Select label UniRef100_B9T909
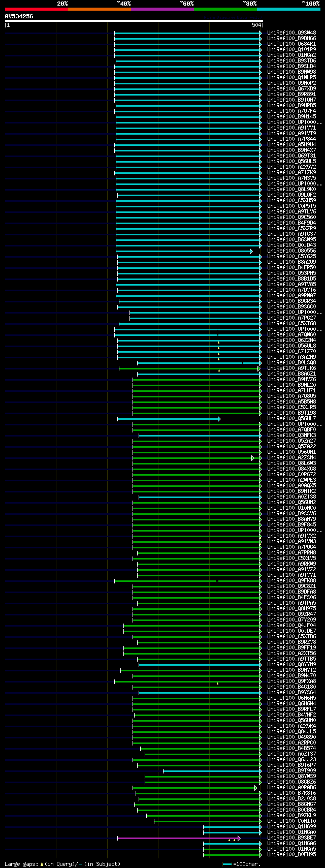Image resolution: width=325 pixels, height=868 pixels. point(291,771)
